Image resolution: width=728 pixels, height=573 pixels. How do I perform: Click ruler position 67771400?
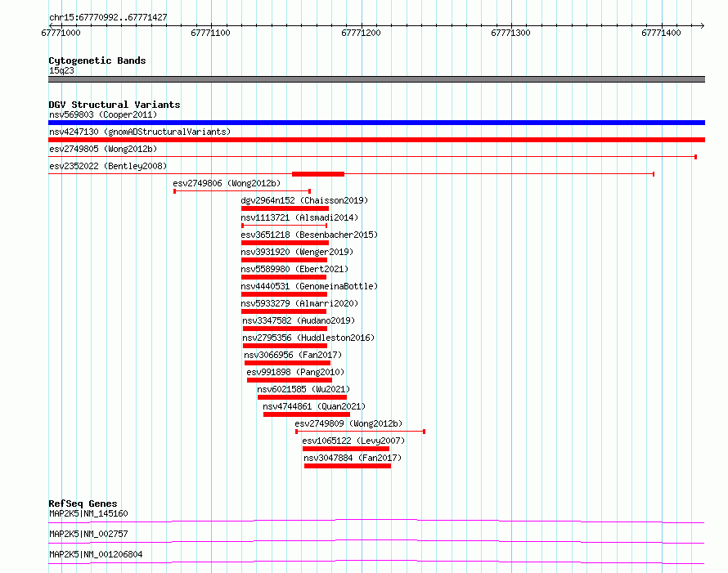click(661, 33)
